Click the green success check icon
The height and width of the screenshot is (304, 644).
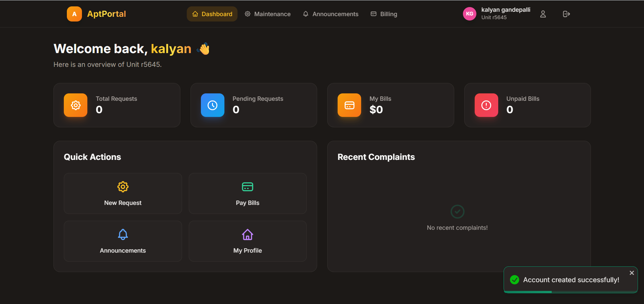tap(514, 280)
